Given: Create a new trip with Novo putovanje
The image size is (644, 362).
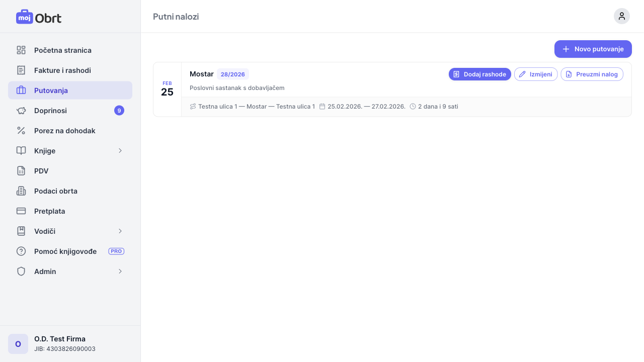Looking at the screenshot, I should pyautogui.click(x=593, y=49).
